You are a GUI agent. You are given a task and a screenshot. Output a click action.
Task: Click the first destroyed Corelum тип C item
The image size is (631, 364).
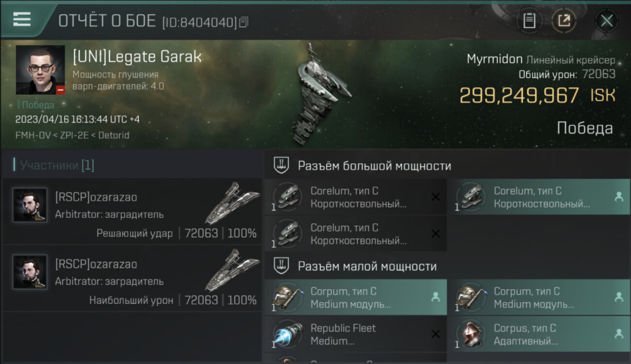pos(356,197)
